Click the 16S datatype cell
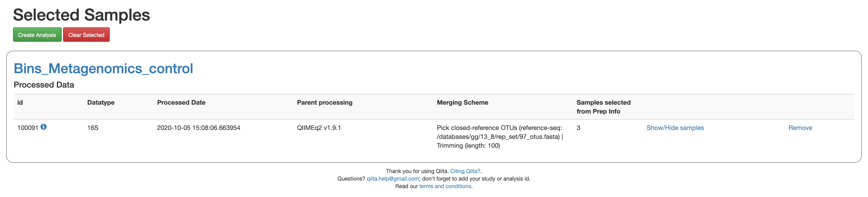The height and width of the screenshot is (197, 868). (x=93, y=128)
